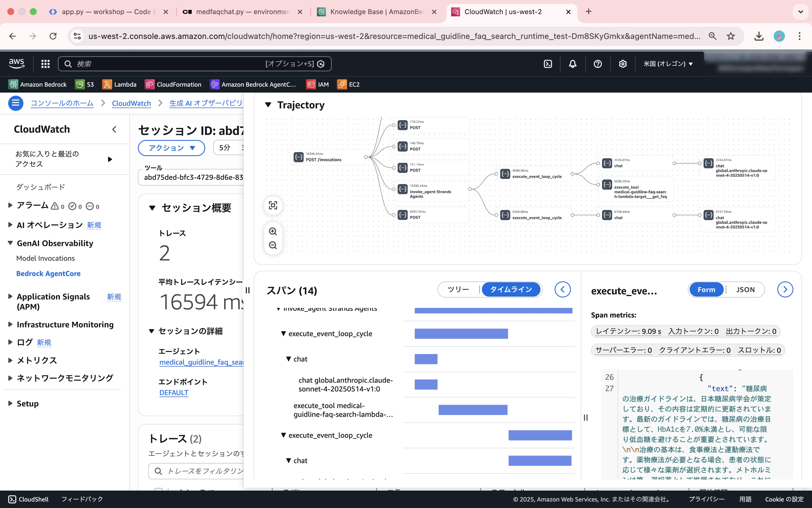Go to previous span with left arrow
The image size is (812, 508).
tap(562, 289)
